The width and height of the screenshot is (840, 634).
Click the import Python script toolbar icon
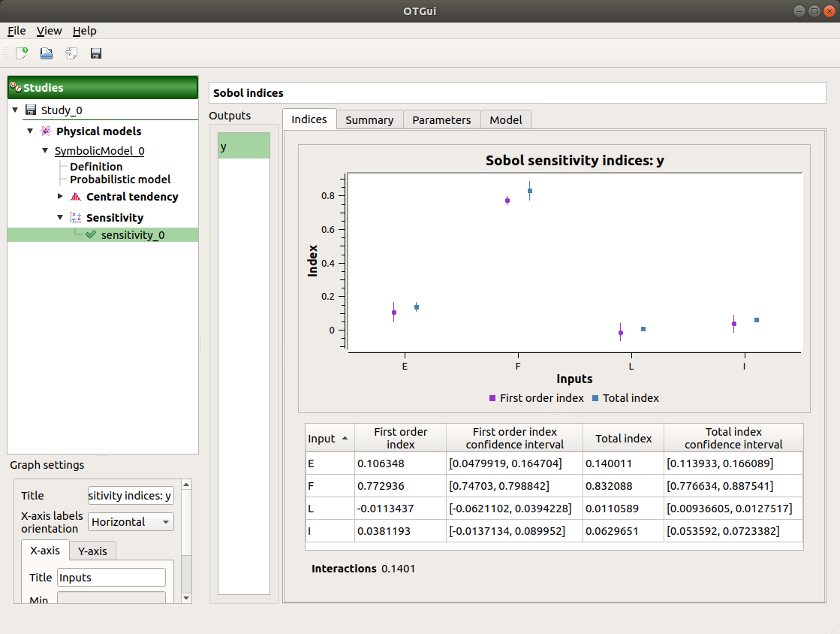71,53
